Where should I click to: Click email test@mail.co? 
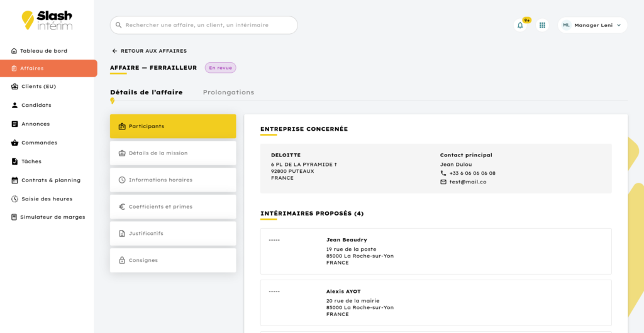468,182
